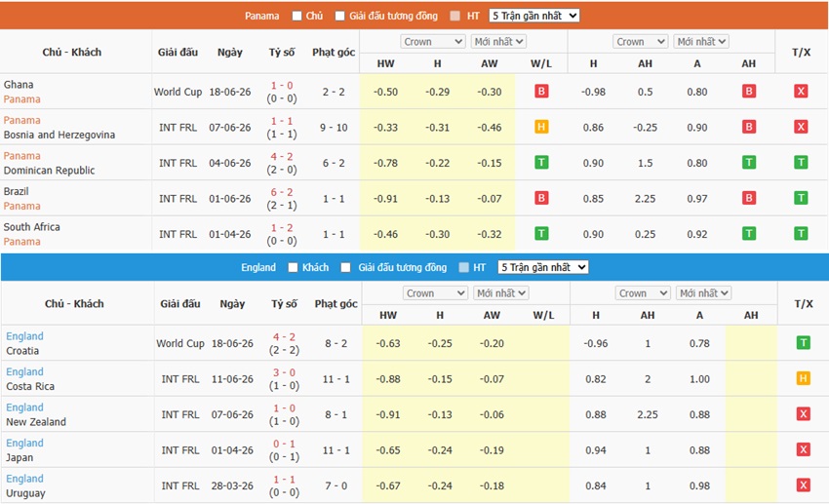This screenshot has height=504, width=829.
Task: Click the T/X badge X in Bosnia and Herzegovina row
Action: pyautogui.click(x=801, y=127)
